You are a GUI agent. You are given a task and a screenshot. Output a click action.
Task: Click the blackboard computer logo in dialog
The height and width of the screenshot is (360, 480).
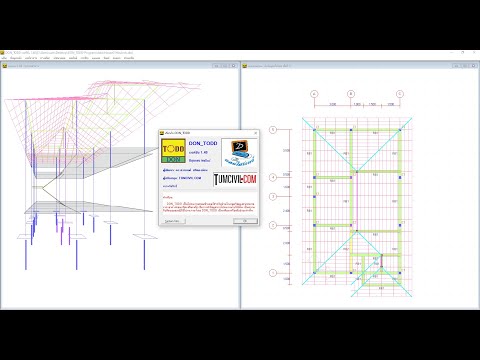[239, 153]
